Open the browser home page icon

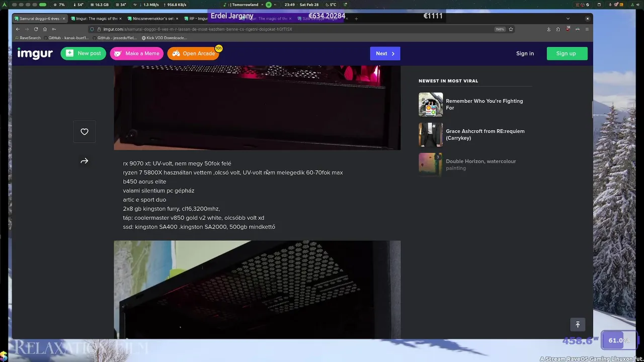[45, 29]
